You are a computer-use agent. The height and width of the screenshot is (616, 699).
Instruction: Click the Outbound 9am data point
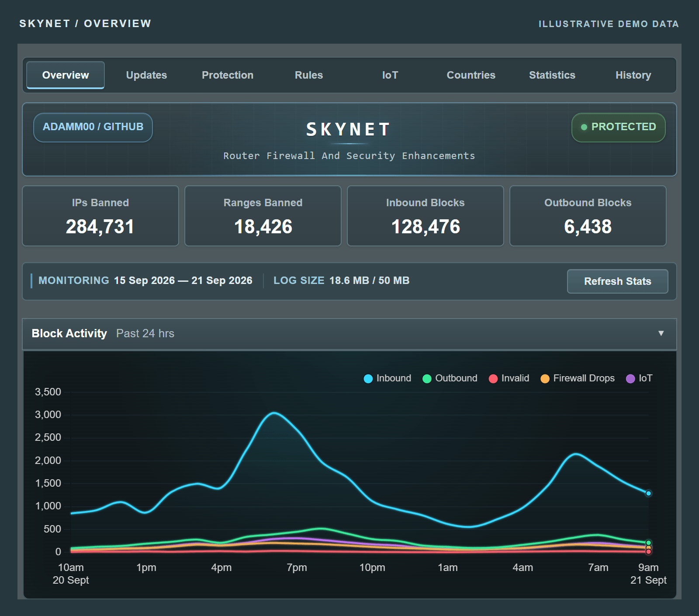click(x=648, y=543)
